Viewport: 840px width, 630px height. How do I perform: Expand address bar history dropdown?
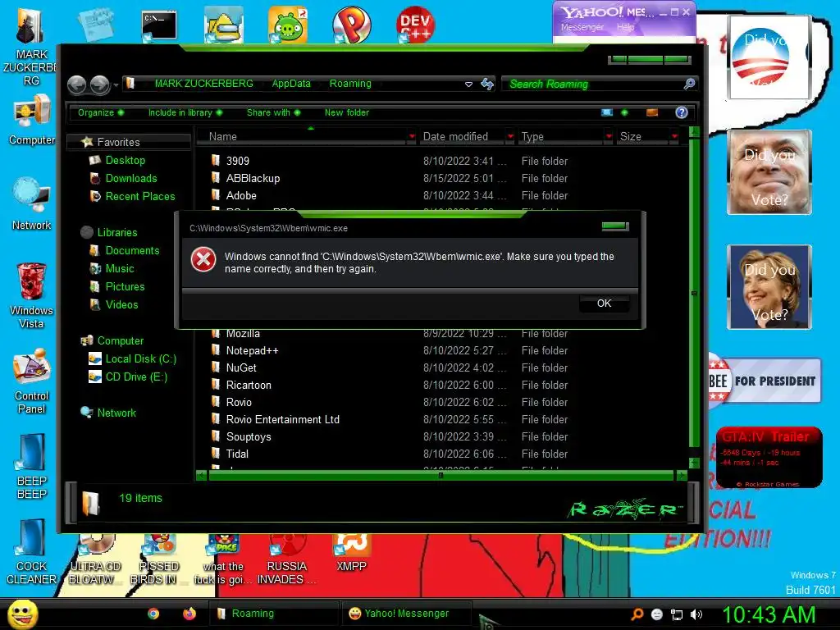468,84
